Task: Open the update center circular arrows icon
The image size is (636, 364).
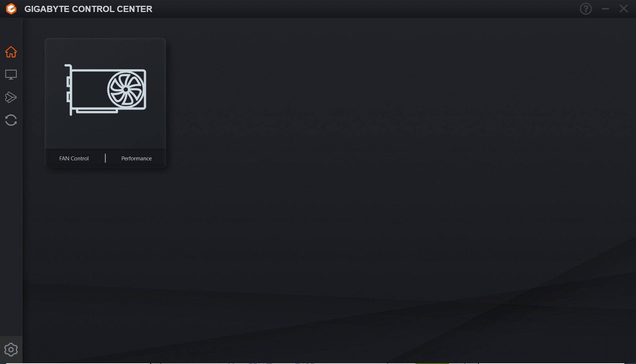Action: pos(11,120)
